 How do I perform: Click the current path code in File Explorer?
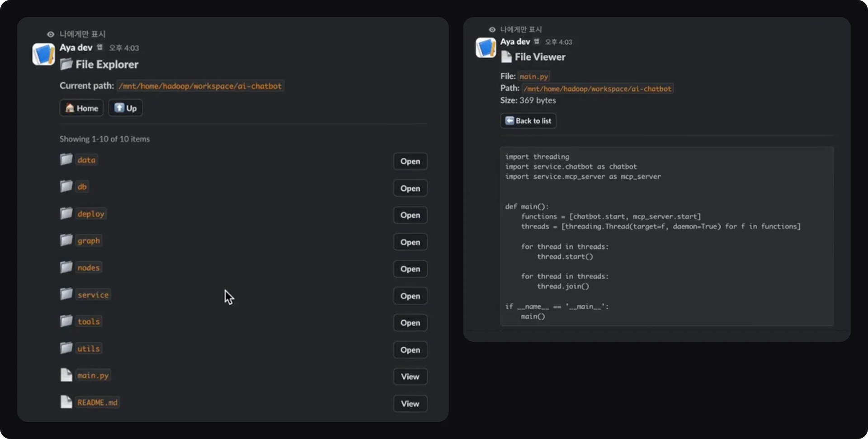tap(200, 86)
